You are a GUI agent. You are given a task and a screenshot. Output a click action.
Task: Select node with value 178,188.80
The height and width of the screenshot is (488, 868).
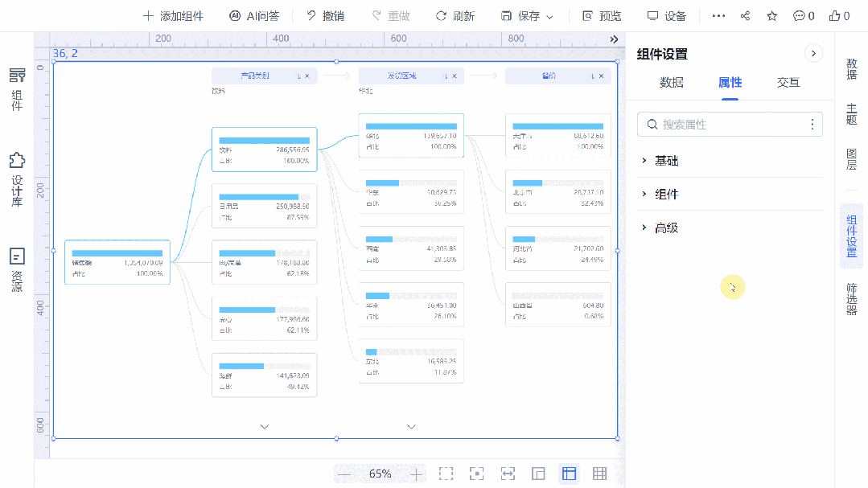[x=264, y=262]
